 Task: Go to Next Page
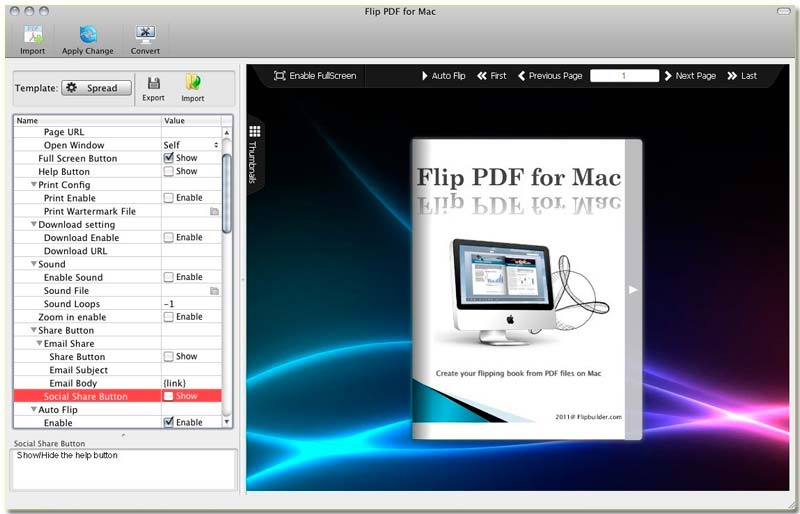(x=690, y=76)
